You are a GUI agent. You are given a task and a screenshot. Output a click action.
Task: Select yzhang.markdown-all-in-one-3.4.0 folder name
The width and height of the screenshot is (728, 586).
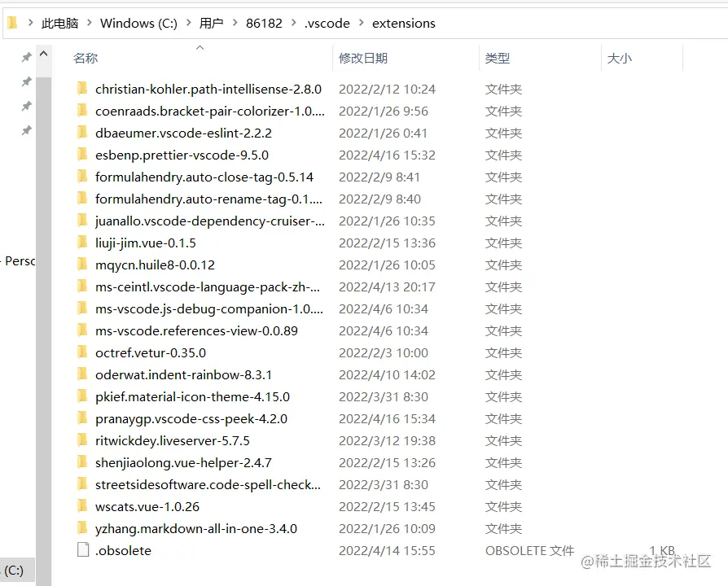click(196, 528)
